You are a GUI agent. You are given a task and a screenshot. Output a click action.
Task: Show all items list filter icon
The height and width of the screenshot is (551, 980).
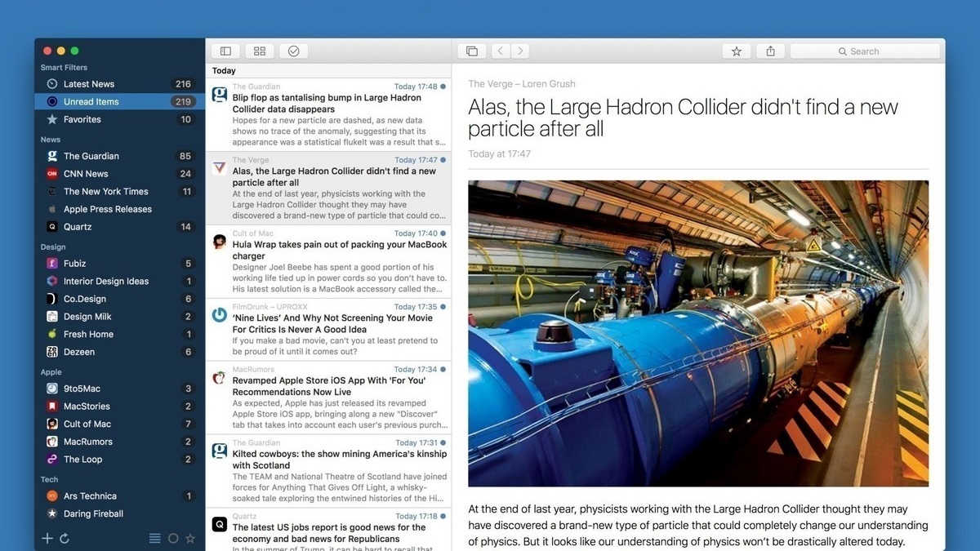coord(155,539)
